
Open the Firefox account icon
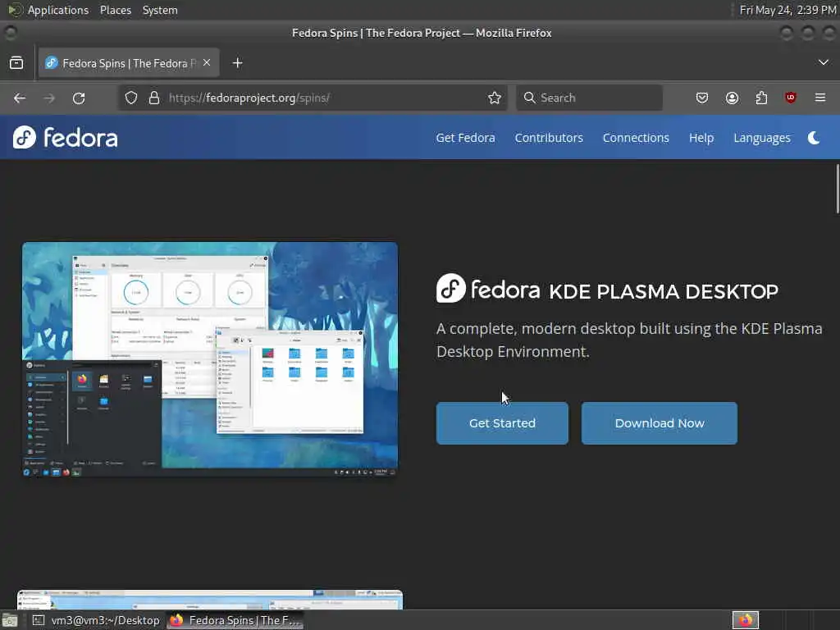click(732, 98)
